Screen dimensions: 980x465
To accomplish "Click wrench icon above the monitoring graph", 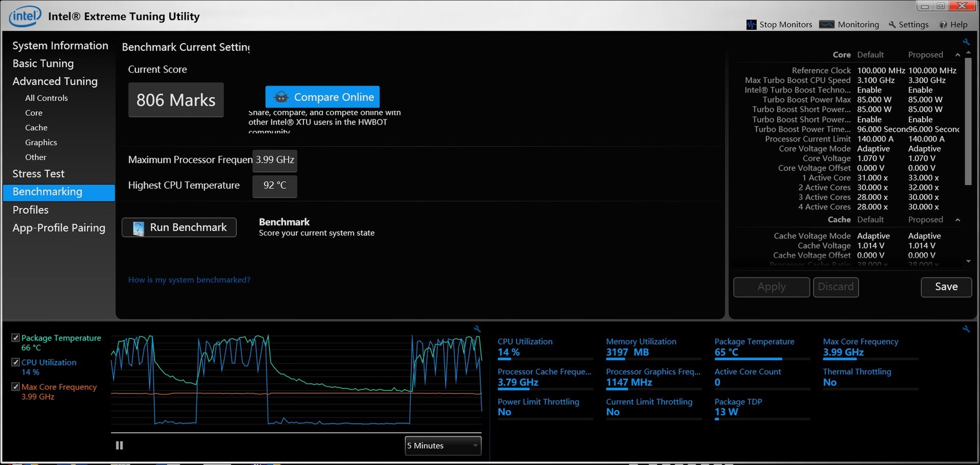I will coord(477,329).
